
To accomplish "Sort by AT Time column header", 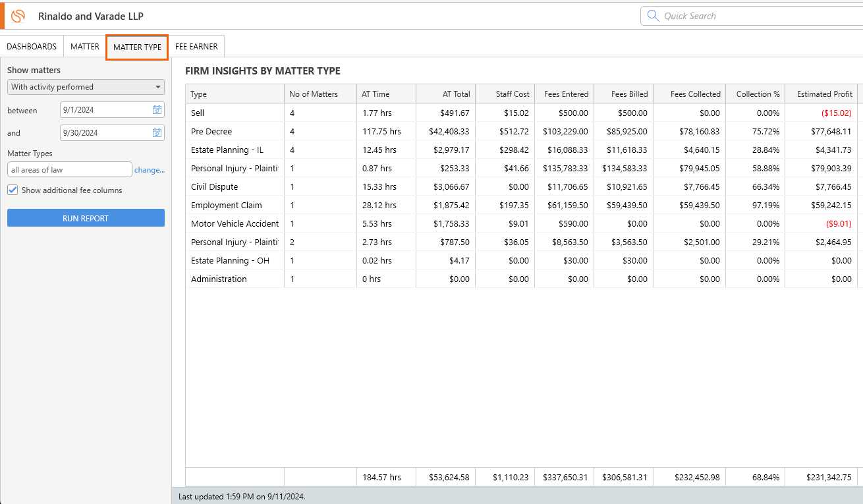I will (x=386, y=94).
